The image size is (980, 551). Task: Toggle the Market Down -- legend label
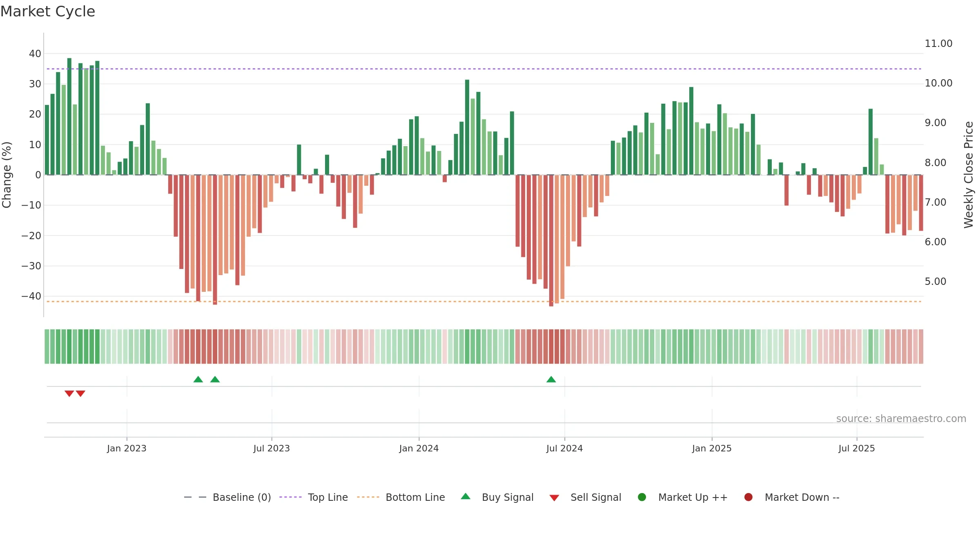[x=802, y=497]
